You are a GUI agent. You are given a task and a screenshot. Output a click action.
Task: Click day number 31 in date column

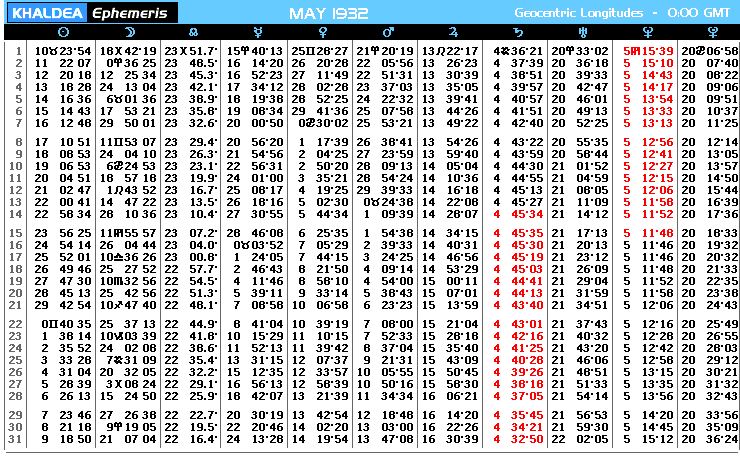pos(16,439)
